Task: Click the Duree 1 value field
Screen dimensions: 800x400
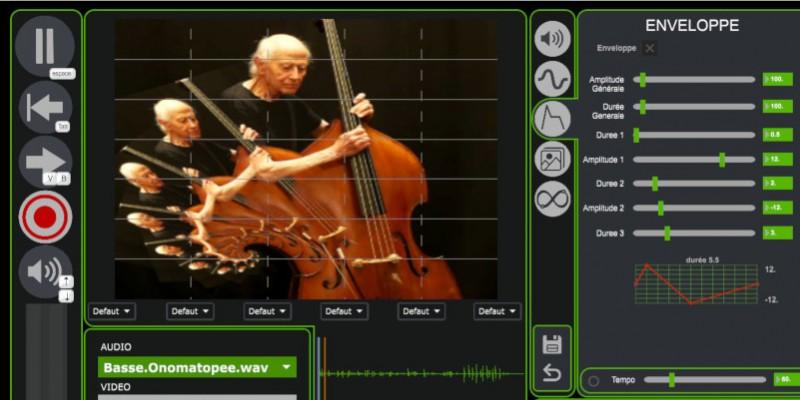Action: (777, 134)
